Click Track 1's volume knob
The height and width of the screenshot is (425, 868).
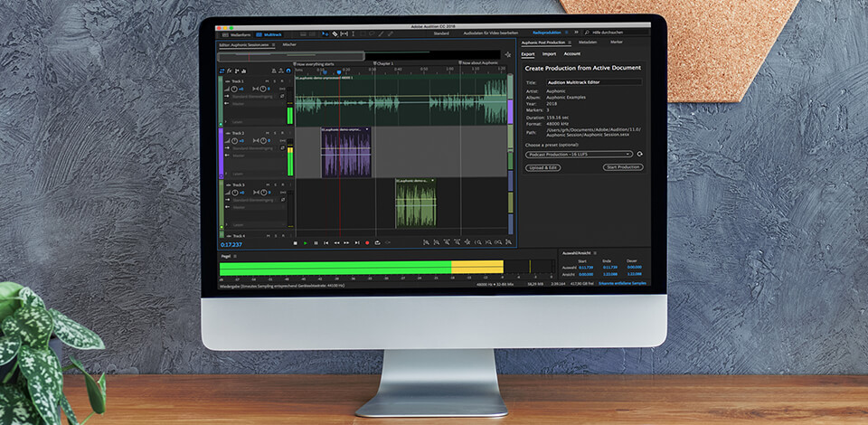(234, 89)
